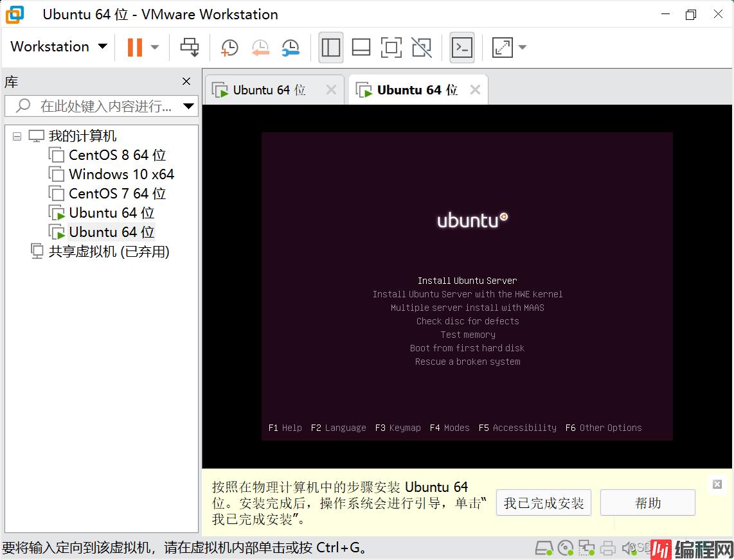This screenshot has height=560, width=734.
Task: Click the 帮助 button
Action: [x=647, y=503]
